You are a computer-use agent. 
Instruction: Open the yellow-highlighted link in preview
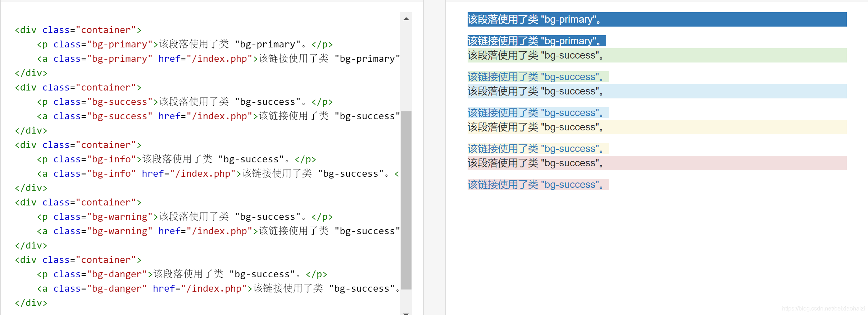(538, 149)
